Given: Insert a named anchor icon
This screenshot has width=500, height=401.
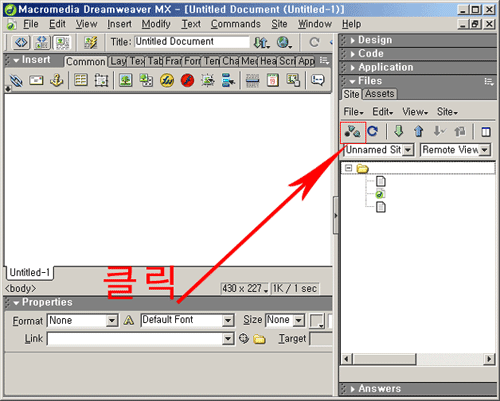Looking at the screenshot, I should [57, 80].
